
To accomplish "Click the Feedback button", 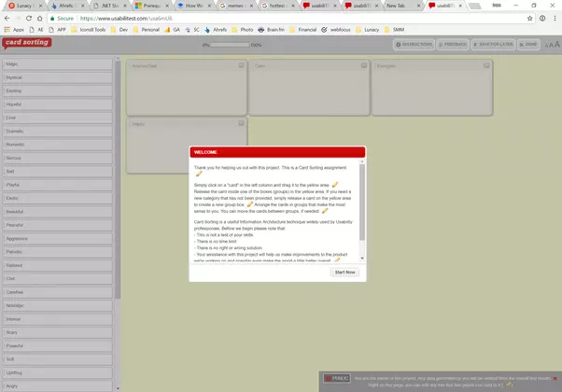I will tap(453, 45).
